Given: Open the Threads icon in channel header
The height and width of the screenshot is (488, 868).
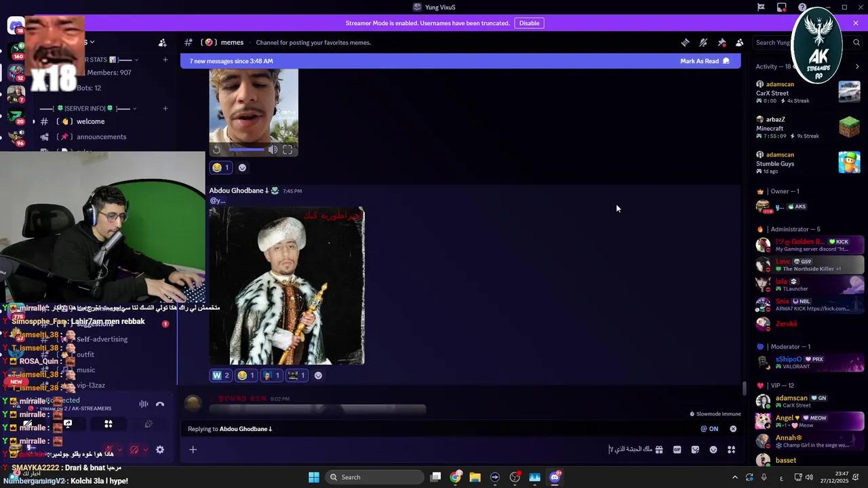Looking at the screenshot, I should click(x=685, y=42).
